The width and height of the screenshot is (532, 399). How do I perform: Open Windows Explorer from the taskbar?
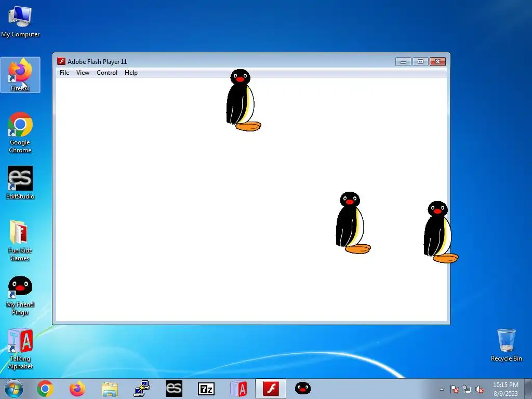point(110,389)
